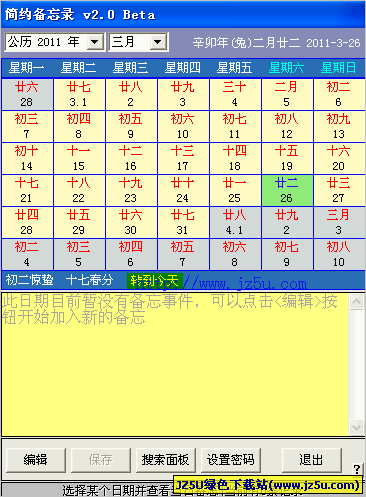
Task: Click the memo scrollbar up arrow
Action: [x=356, y=302]
